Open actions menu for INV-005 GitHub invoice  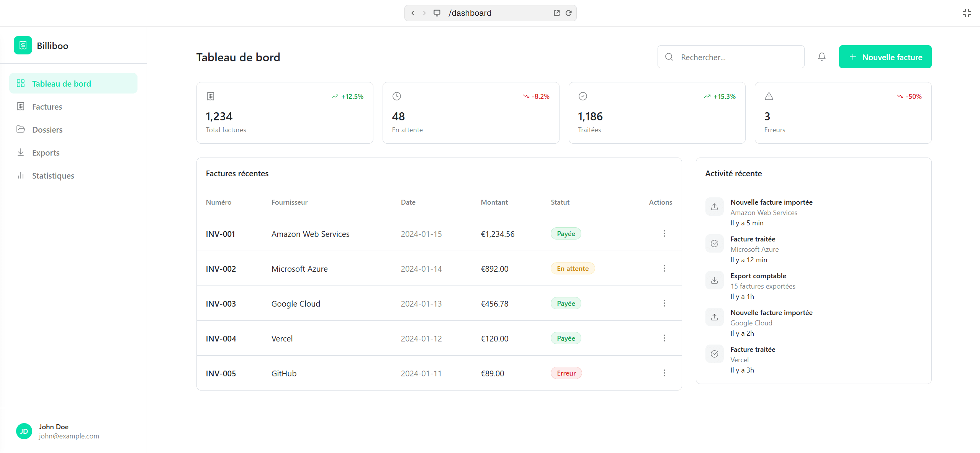[x=664, y=373]
